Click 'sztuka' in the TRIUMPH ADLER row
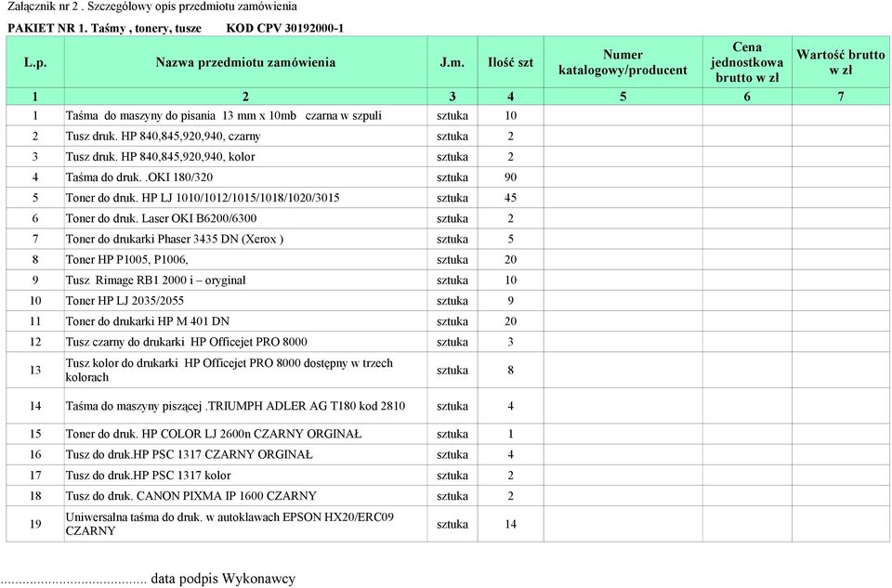892x588 pixels. pyautogui.click(x=453, y=407)
